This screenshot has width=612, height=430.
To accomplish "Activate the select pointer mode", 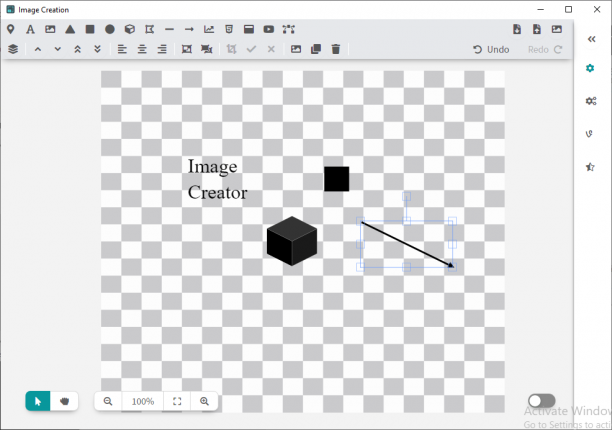I will tap(38, 401).
